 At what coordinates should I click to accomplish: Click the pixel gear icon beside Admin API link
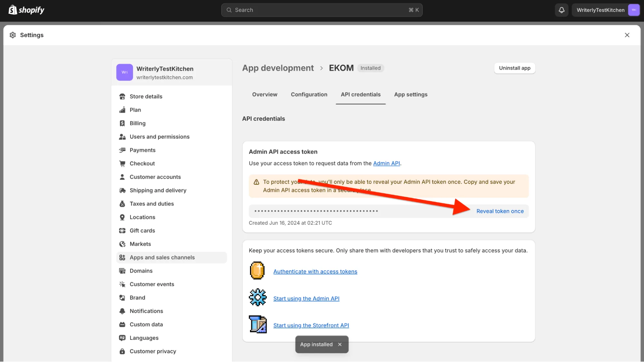[258, 297]
